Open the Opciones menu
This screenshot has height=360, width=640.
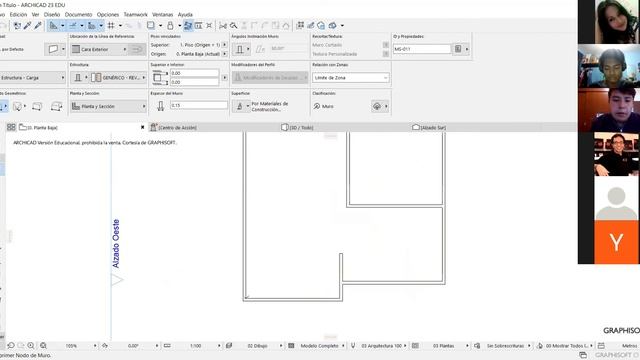tap(108, 14)
